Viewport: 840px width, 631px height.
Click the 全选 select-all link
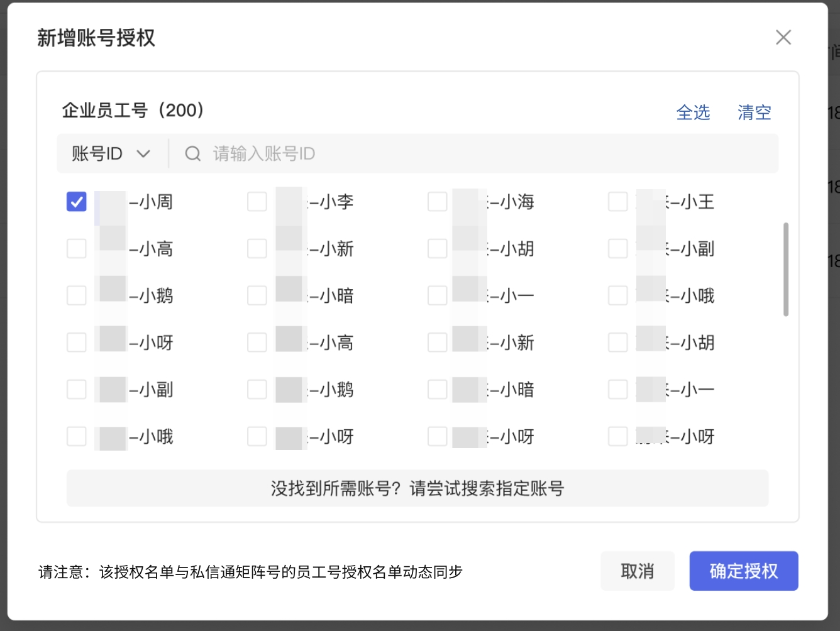click(694, 112)
